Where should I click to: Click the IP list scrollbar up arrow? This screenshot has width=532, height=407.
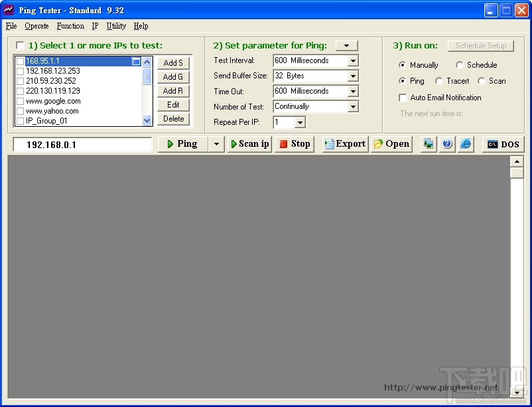pos(147,62)
